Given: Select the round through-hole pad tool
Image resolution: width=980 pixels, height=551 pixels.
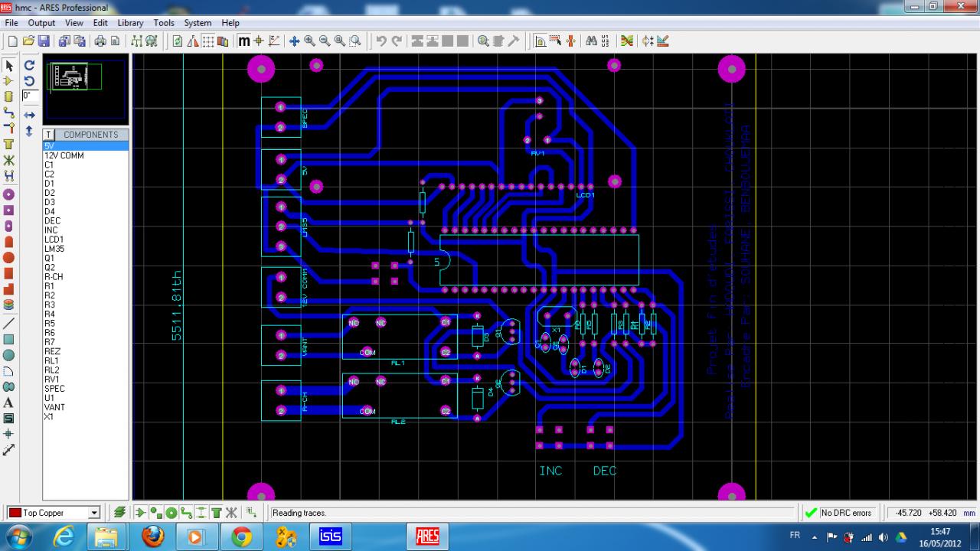Looking at the screenshot, I should click(x=9, y=194).
